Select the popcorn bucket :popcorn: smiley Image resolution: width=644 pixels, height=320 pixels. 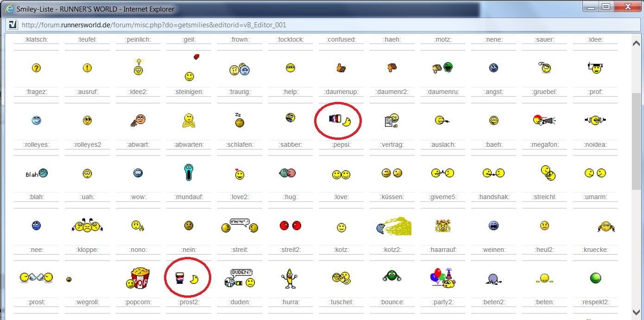click(x=138, y=278)
